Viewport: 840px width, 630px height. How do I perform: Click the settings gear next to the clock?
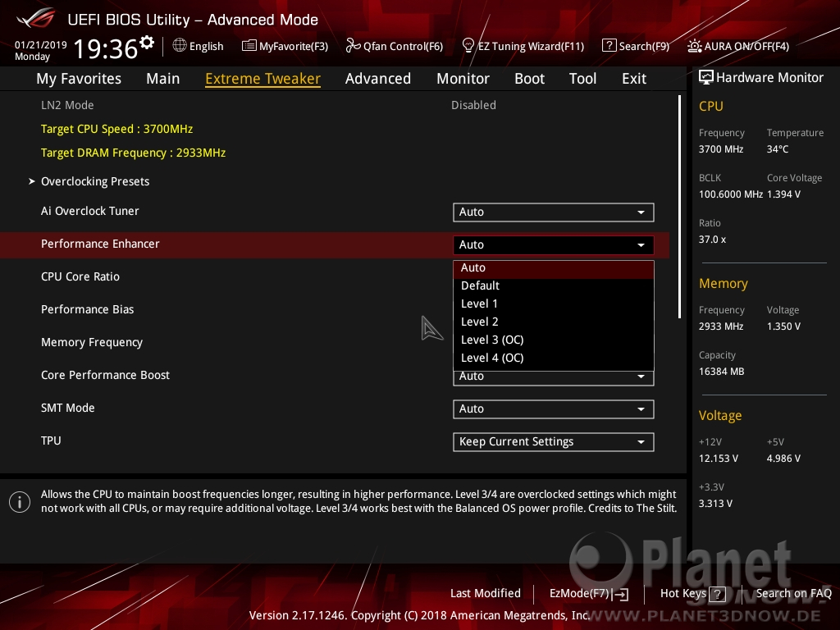click(x=147, y=43)
